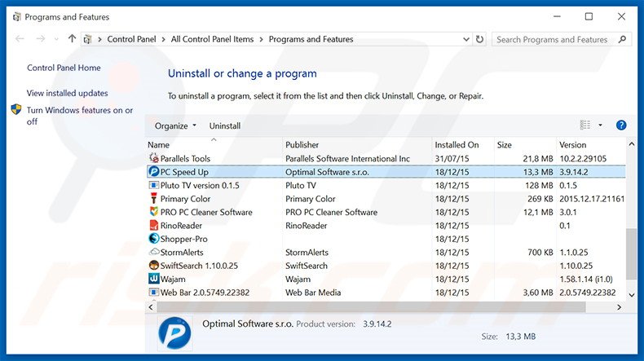The image size is (644, 361).
Task: Click the vertical scrollbar up arrow
Action: click(631, 144)
